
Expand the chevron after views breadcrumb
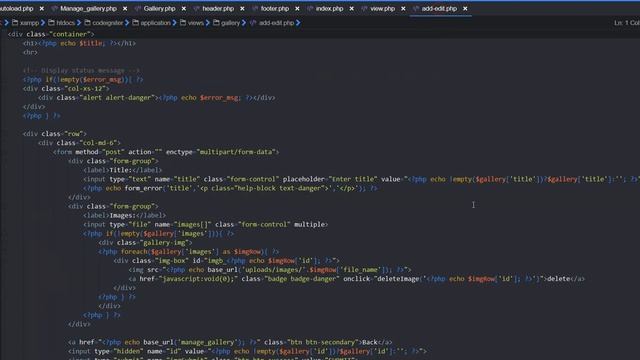pyautogui.click(x=208, y=23)
